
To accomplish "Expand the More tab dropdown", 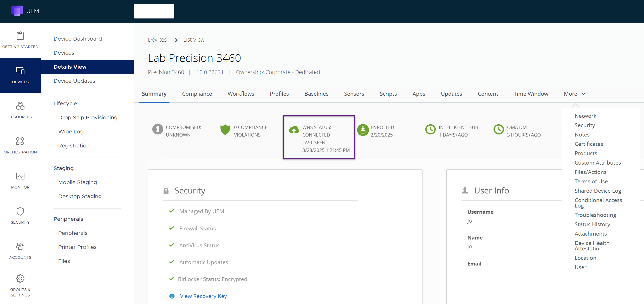I will pyautogui.click(x=575, y=94).
